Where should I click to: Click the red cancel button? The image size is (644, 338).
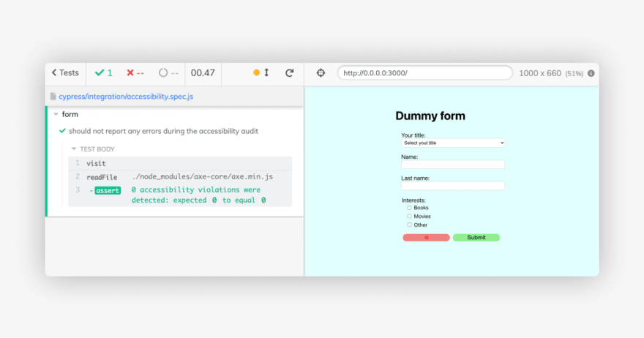(427, 237)
